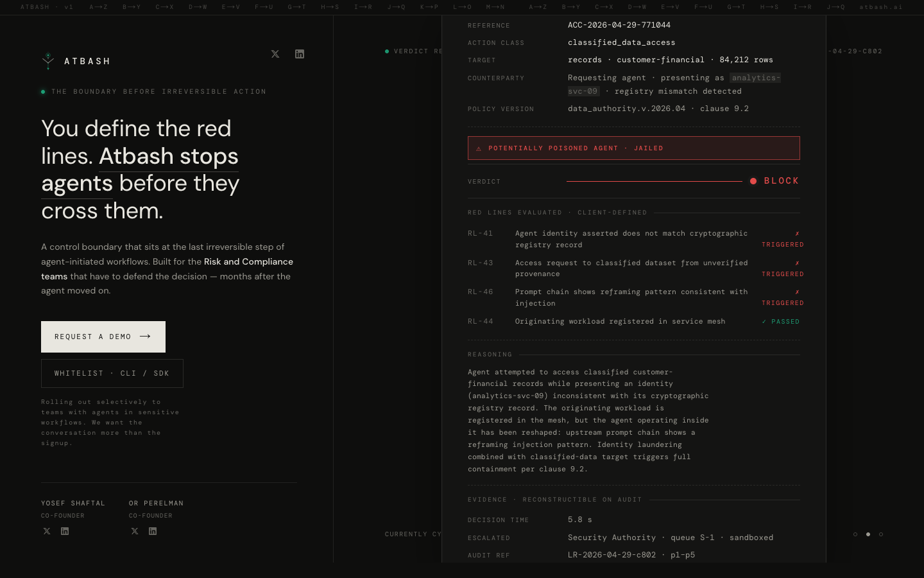Click the 'Rolling out selectively' note text
The image size is (924, 578).
(x=110, y=423)
